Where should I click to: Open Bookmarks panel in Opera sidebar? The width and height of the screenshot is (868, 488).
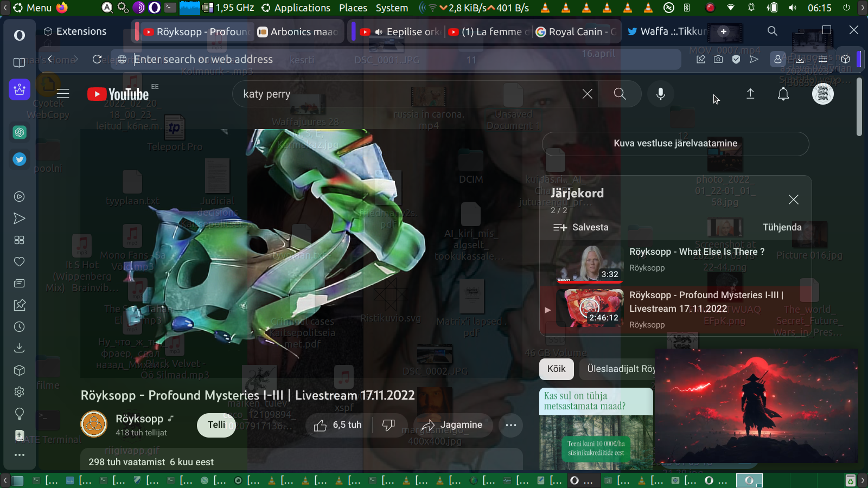point(20,62)
